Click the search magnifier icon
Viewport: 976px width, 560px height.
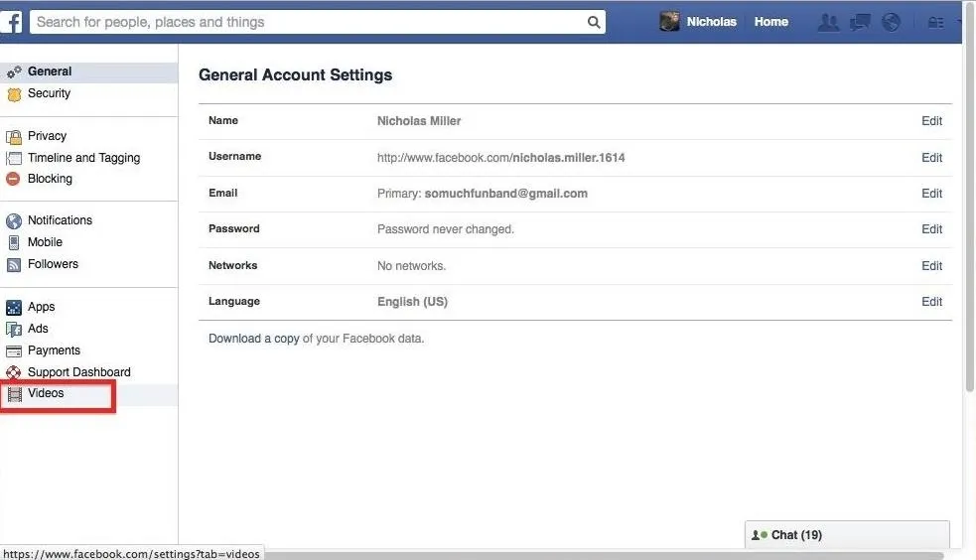pos(594,23)
